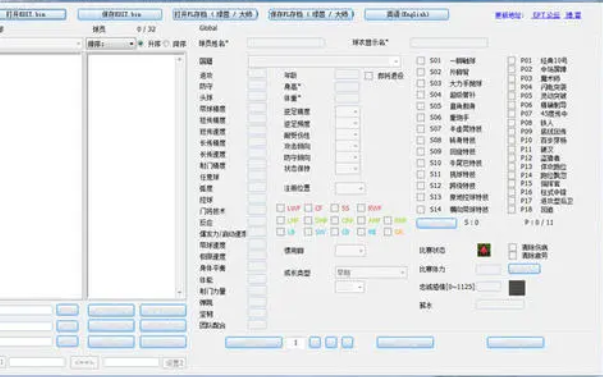This screenshot has width=603, height=377.
Task: Open the growth type dropdown
Action: [371, 273]
